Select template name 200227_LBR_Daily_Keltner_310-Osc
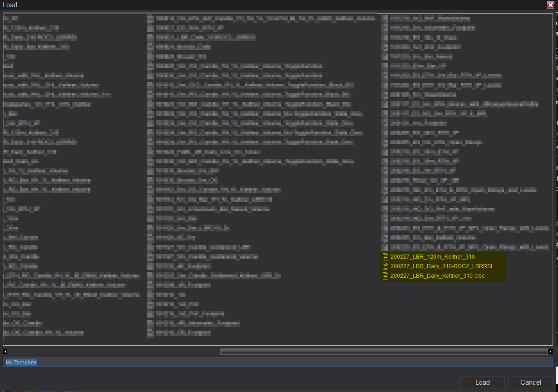Viewport: 558px width, 392px height. pos(438,276)
